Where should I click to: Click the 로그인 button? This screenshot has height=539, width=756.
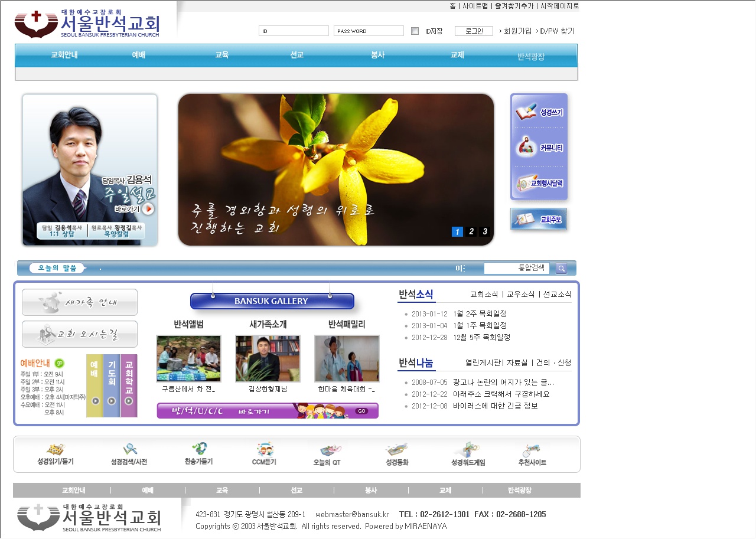tap(474, 31)
